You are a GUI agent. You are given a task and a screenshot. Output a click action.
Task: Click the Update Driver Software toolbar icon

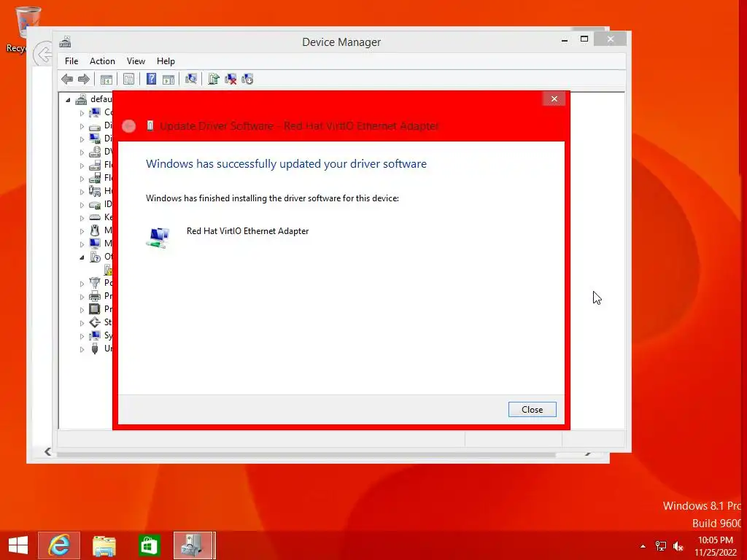tap(214, 79)
